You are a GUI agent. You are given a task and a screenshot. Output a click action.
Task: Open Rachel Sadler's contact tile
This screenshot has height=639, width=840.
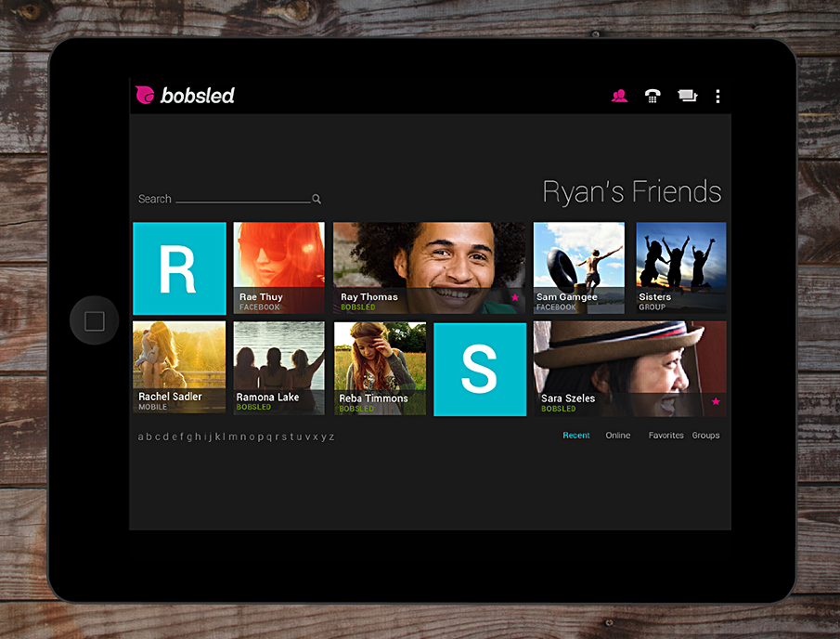(x=179, y=368)
